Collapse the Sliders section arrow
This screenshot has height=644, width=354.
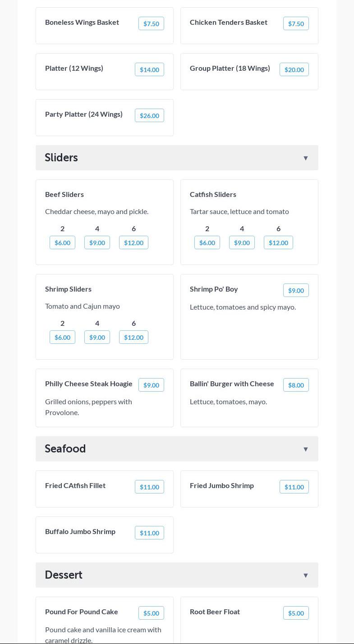305,158
